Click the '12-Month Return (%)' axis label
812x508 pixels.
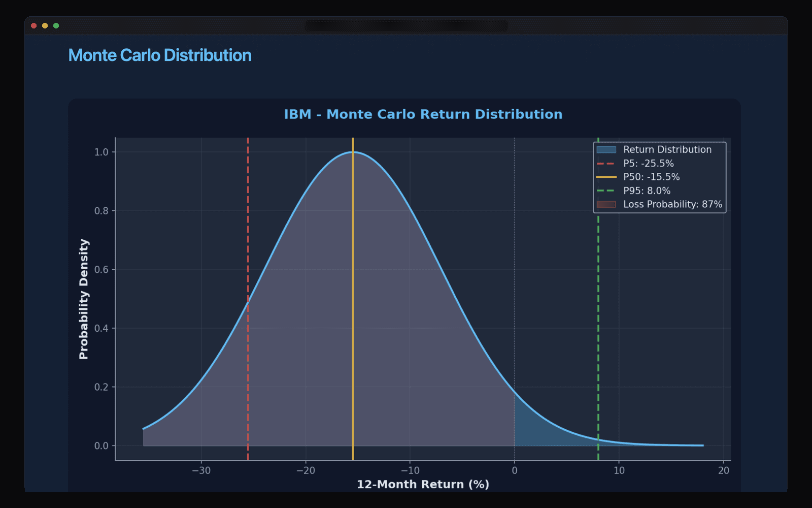[x=423, y=485]
